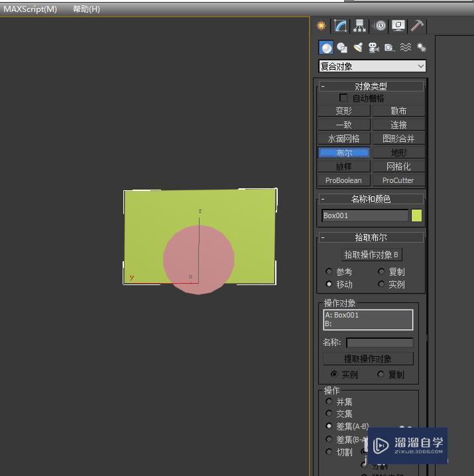Click the 散布 object type button

click(x=398, y=111)
